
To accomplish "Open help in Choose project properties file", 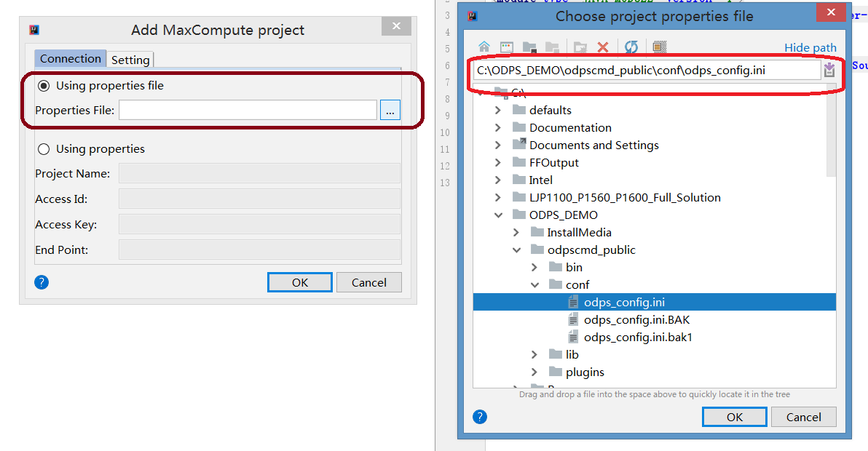I will [480, 417].
